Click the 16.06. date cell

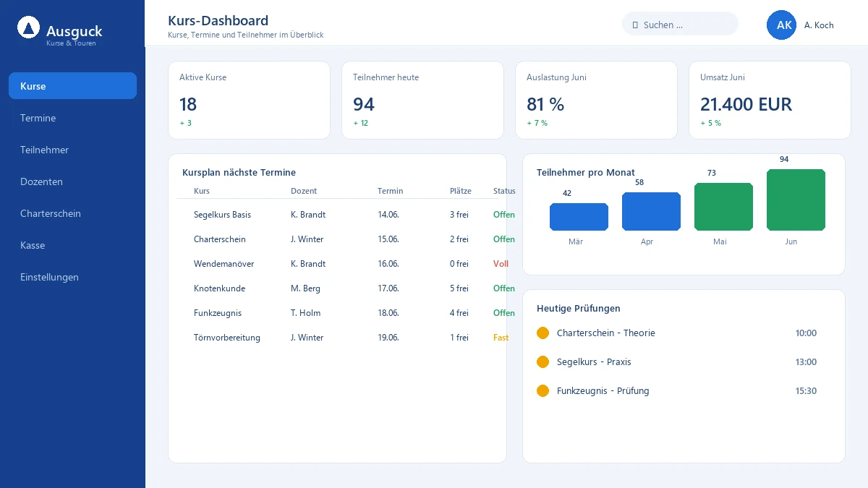(388, 264)
